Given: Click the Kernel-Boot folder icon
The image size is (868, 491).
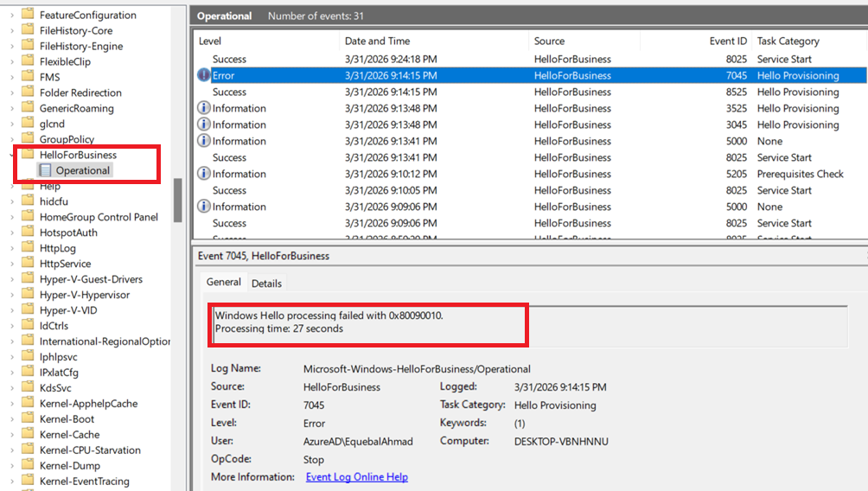Looking at the screenshot, I should click(28, 418).
